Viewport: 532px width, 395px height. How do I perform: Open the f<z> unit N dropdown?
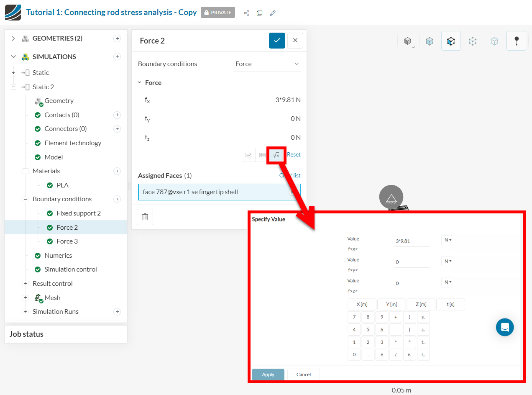tap(447, 282)
